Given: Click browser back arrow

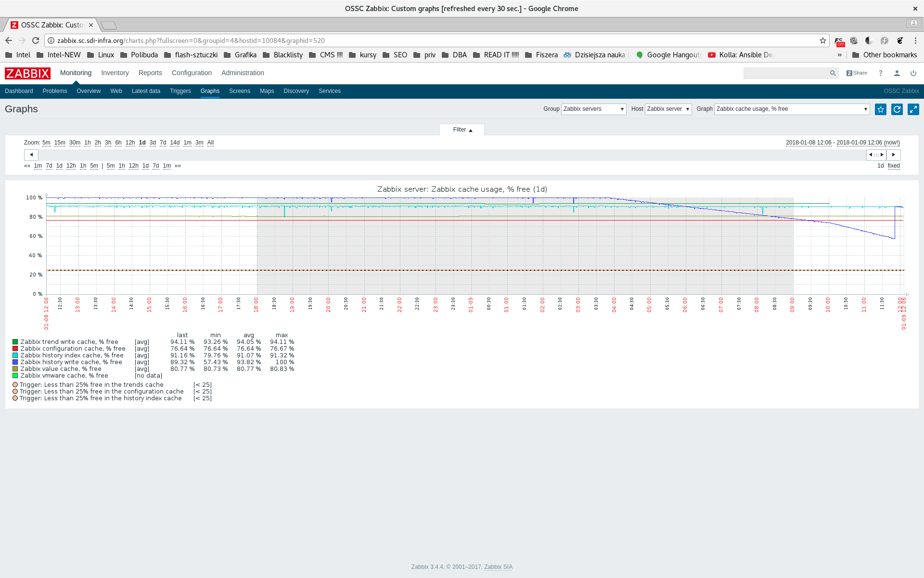Looking at the screenshot, I should coord(9,40).
